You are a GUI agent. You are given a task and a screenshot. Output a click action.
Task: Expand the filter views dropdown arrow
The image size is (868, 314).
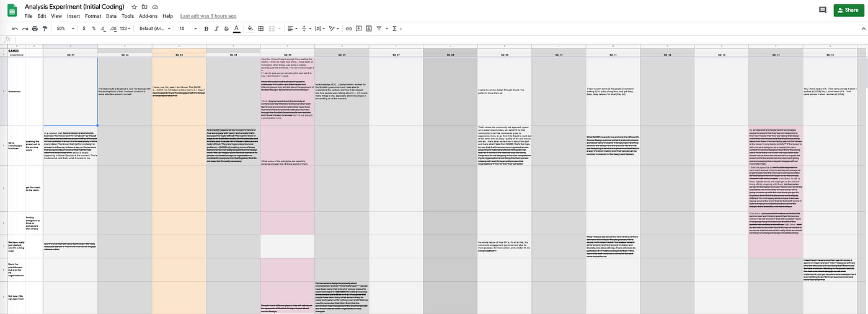386,28
